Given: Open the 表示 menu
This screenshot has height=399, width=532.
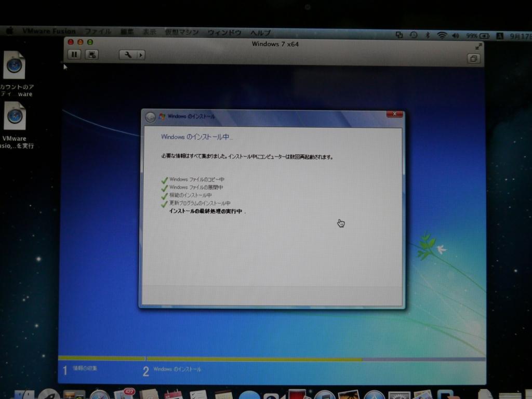Looking at the screenshot, I should pyautogui.click(x=149, y=32).
